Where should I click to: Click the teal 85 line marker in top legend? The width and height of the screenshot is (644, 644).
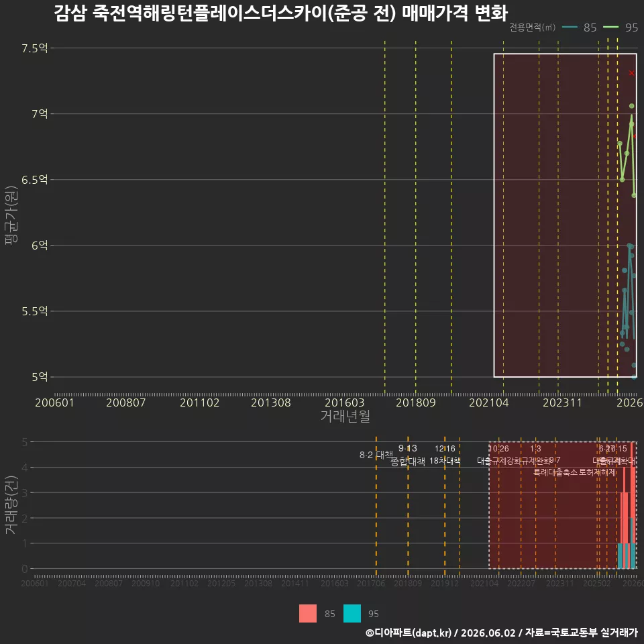click(570, 28)
